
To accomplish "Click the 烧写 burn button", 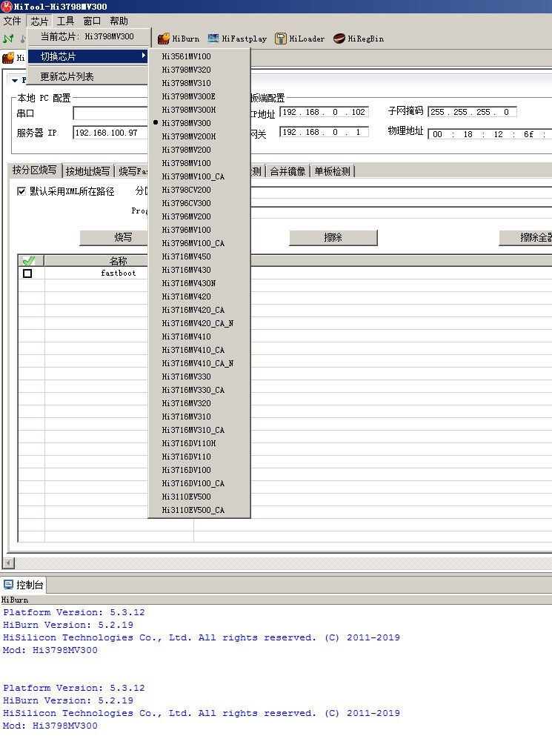I will (114, 237).
